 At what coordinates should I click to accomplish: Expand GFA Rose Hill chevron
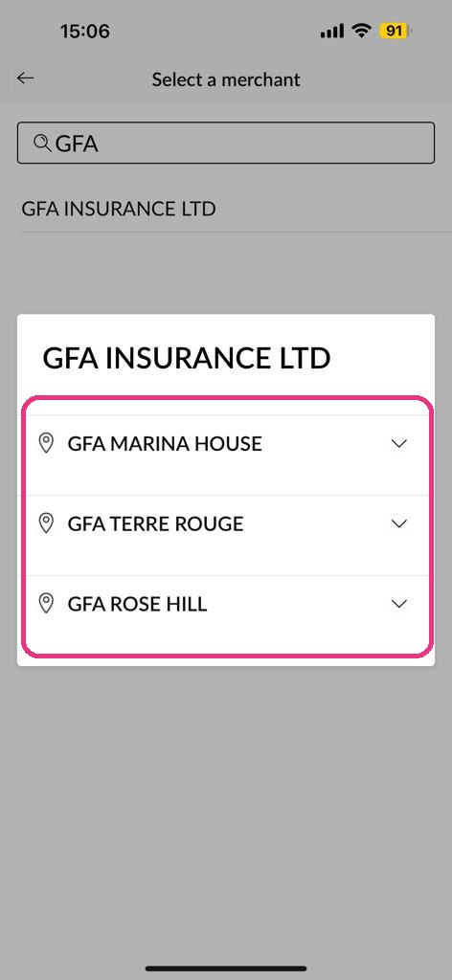pyautogui.click(x=399, y=603)
